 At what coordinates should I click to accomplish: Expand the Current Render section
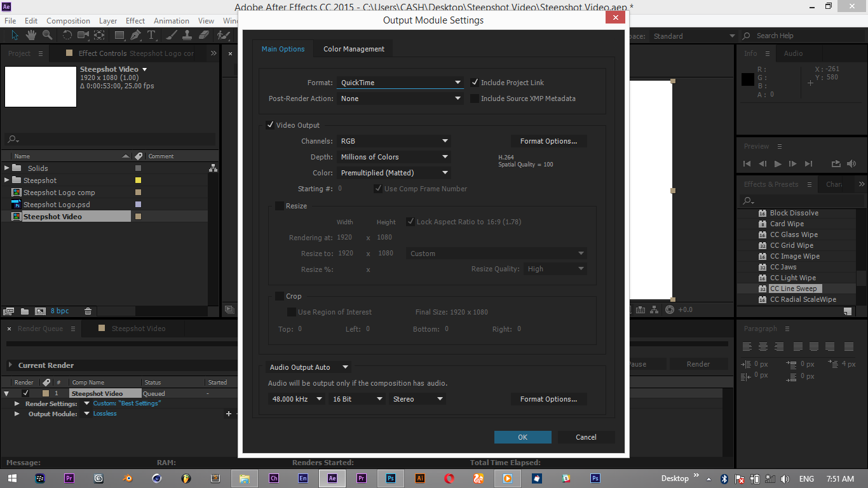tap(10, 365)
